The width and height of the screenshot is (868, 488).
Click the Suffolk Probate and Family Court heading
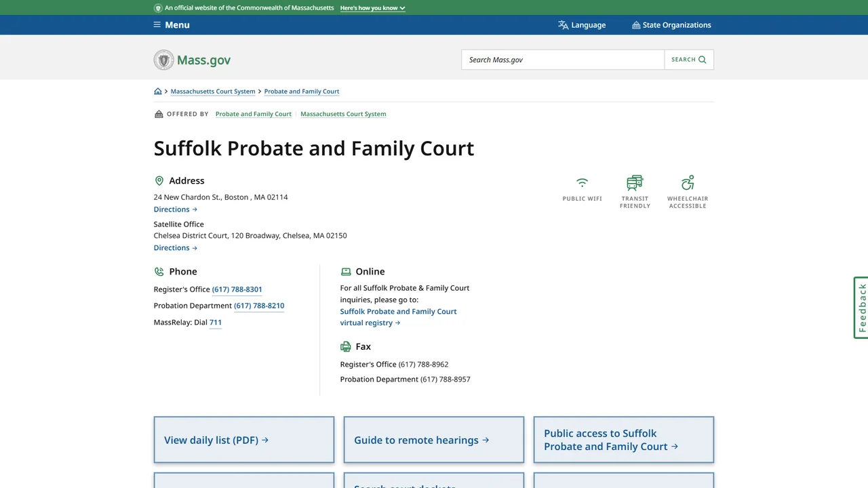[x=314, y=148]
